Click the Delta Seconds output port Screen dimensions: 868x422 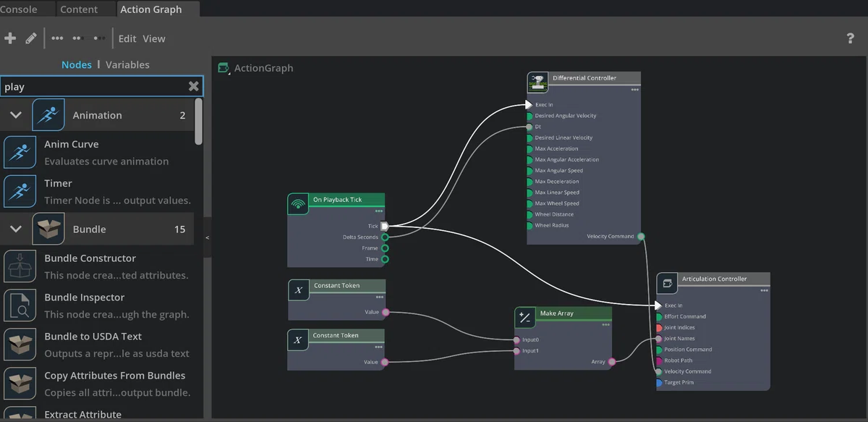point(385,237)
